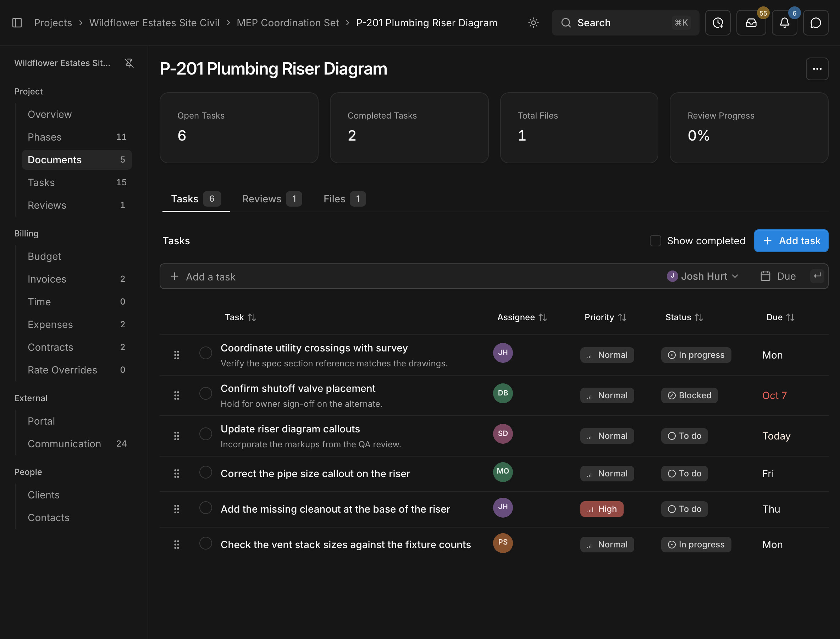Click DB avatar on Confirm shutoff valve
Viewport: 840px width, 639px height.
(x=503, y=393)
